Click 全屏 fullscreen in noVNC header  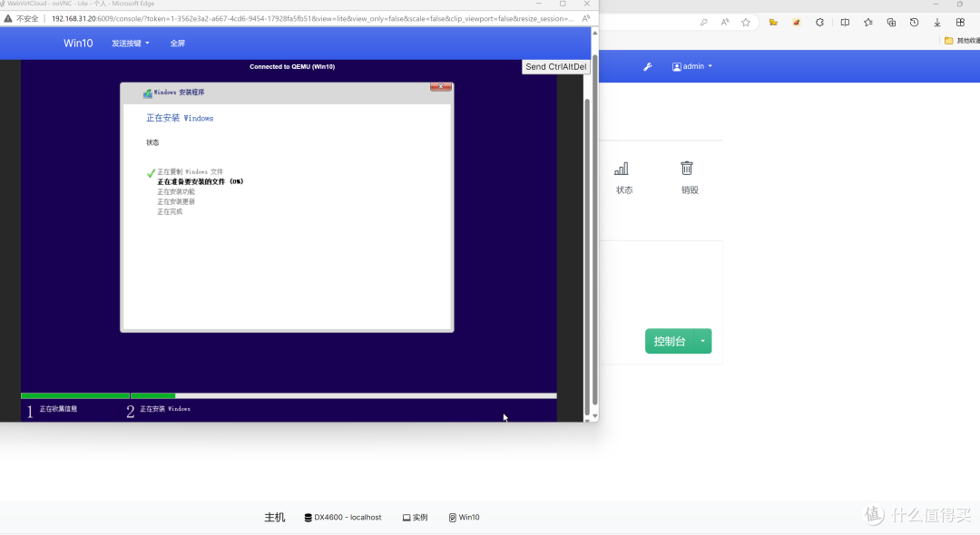point(178,44)
